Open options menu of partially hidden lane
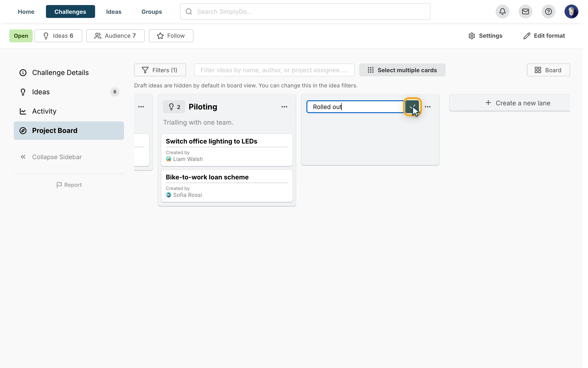Viewport: 588px width, 368px height. click(x=141, y=106)
